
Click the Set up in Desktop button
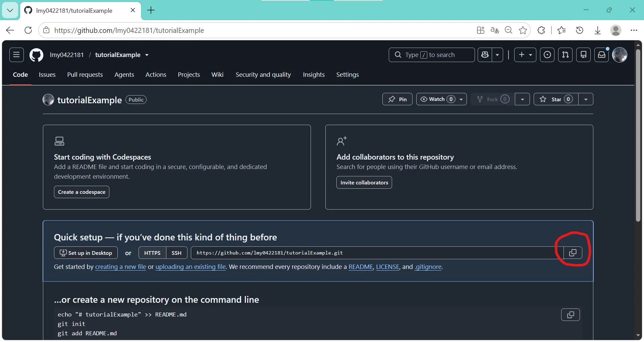click(x=86, y=253)
